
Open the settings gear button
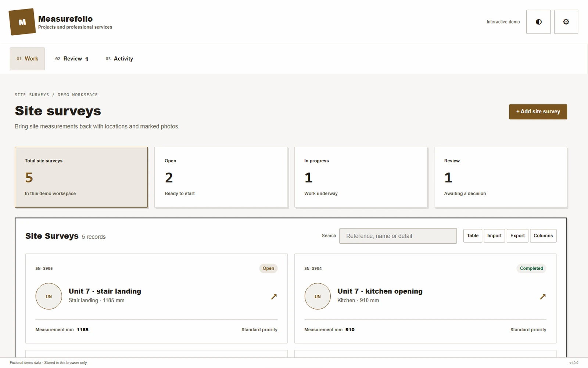[566, 22]
